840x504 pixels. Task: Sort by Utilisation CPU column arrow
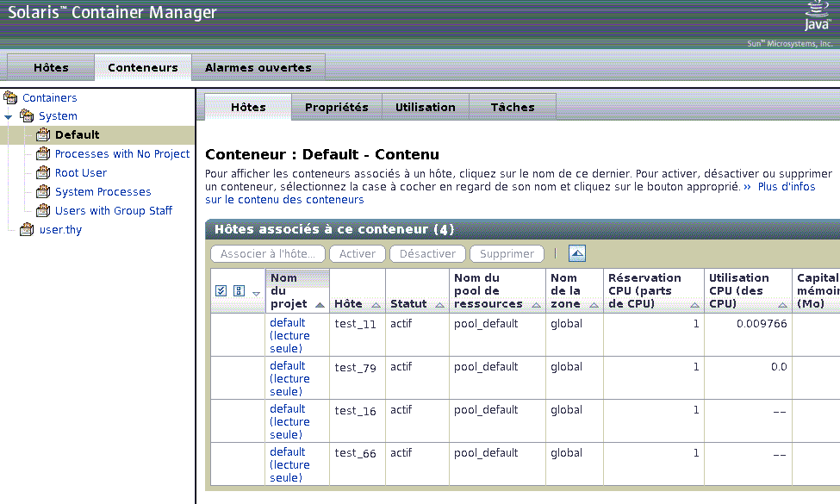[x=782, y=305]
